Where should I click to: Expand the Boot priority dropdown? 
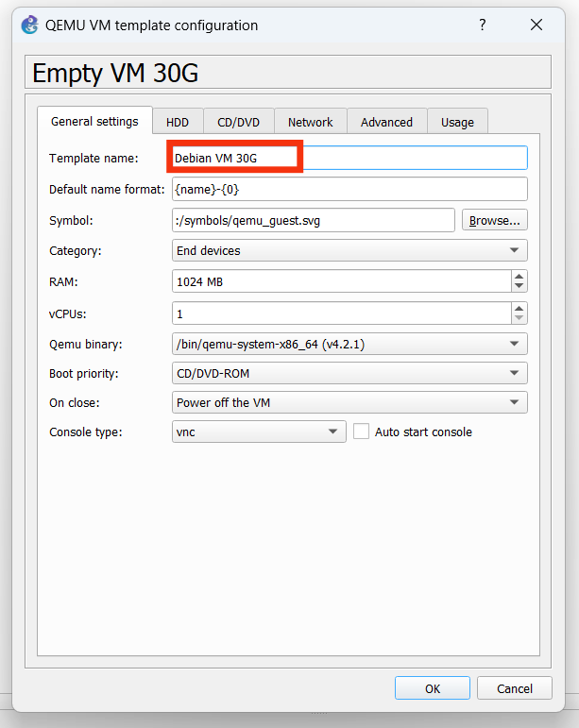click(x=349, y=374)
